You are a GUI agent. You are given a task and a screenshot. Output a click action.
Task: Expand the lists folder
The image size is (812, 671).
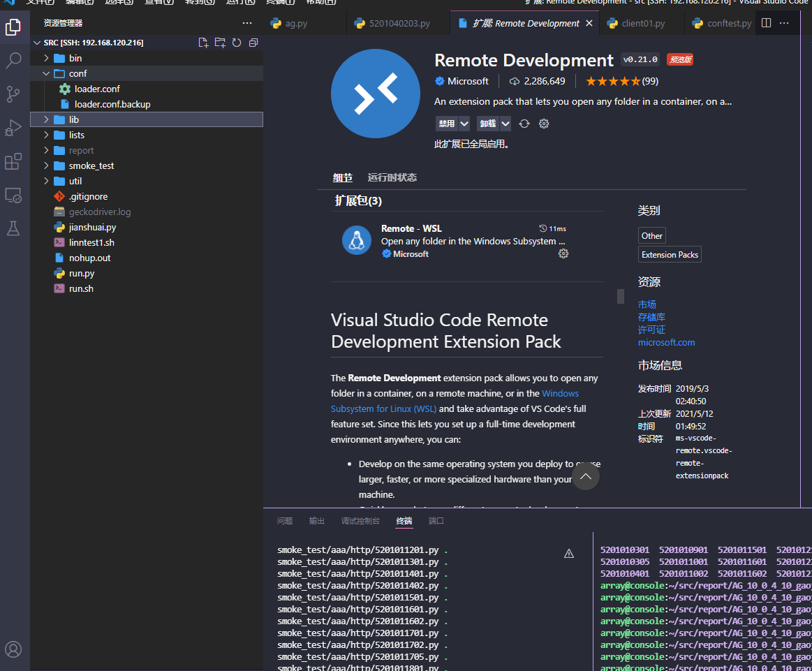click(x=46, y=135)
